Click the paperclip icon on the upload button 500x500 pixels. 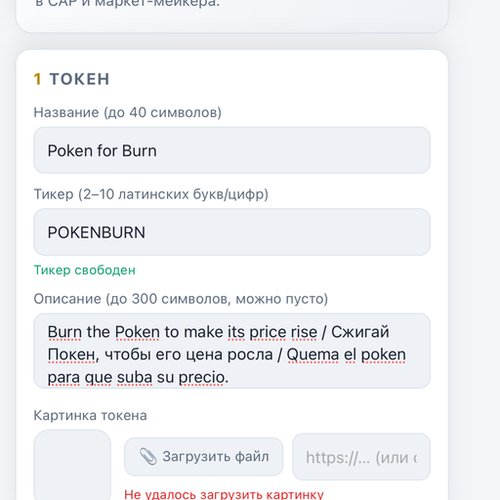[x=148, y=456]
